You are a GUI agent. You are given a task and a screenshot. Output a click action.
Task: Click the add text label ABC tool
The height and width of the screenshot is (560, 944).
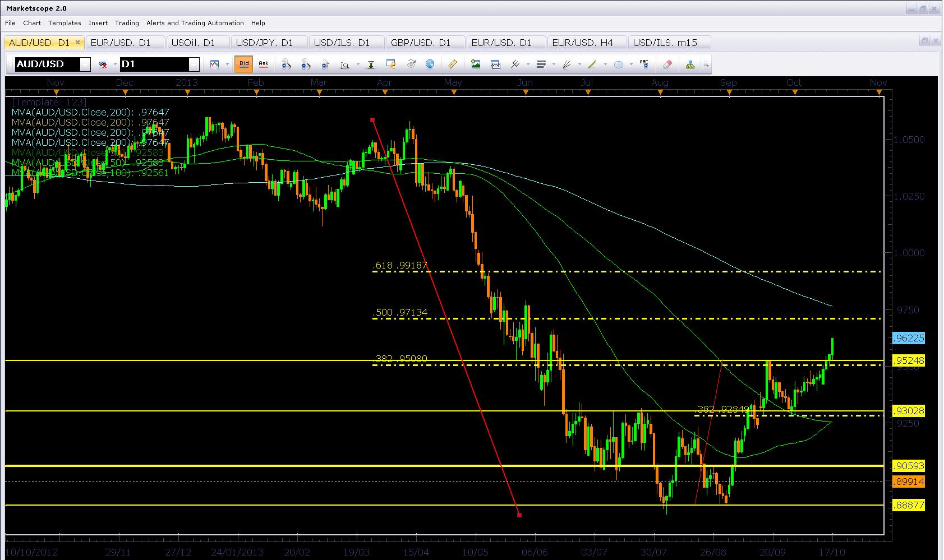point(644,64)
